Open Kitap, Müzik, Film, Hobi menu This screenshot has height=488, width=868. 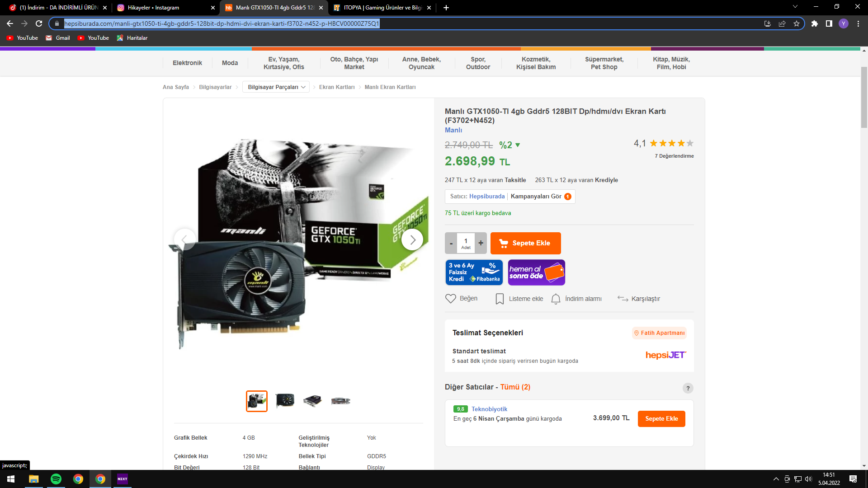coord(671,63)
